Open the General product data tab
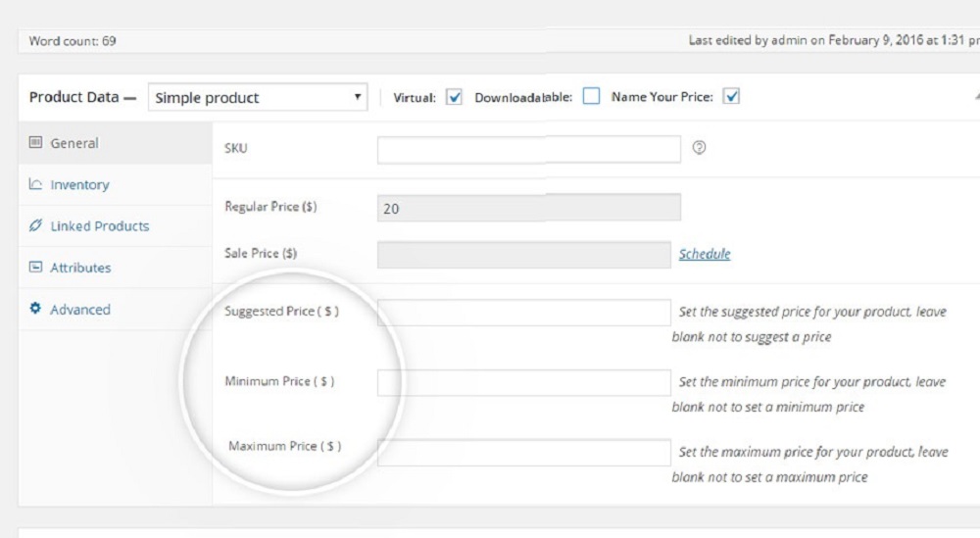This screenshot has width=980, height=538. point(116,143)
